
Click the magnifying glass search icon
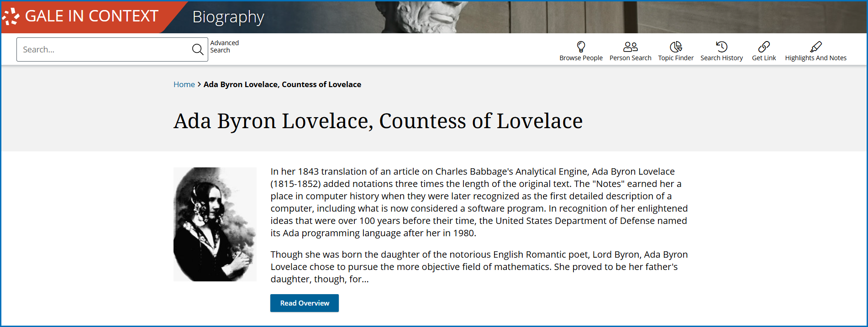click(198, 49)
